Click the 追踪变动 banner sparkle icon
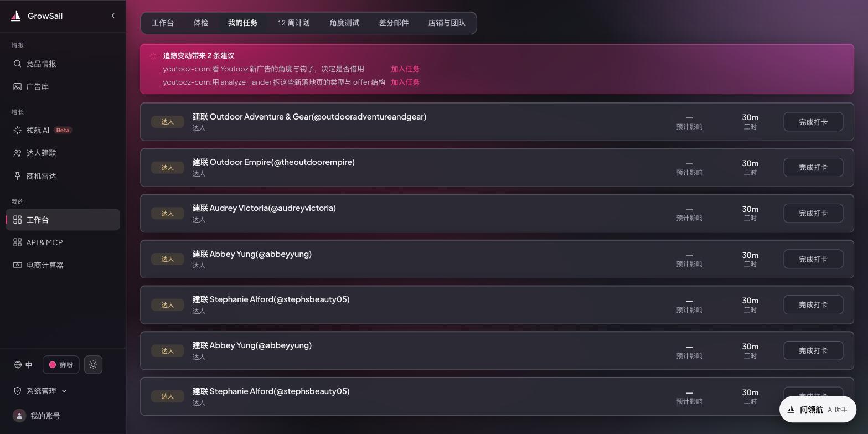Image resolution: width=868 pixels, height=434 pixels. click(153, 56)
